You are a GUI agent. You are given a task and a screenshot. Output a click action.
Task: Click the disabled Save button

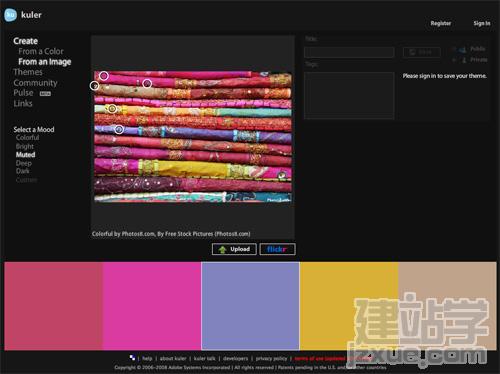click(x=422, y=52)
